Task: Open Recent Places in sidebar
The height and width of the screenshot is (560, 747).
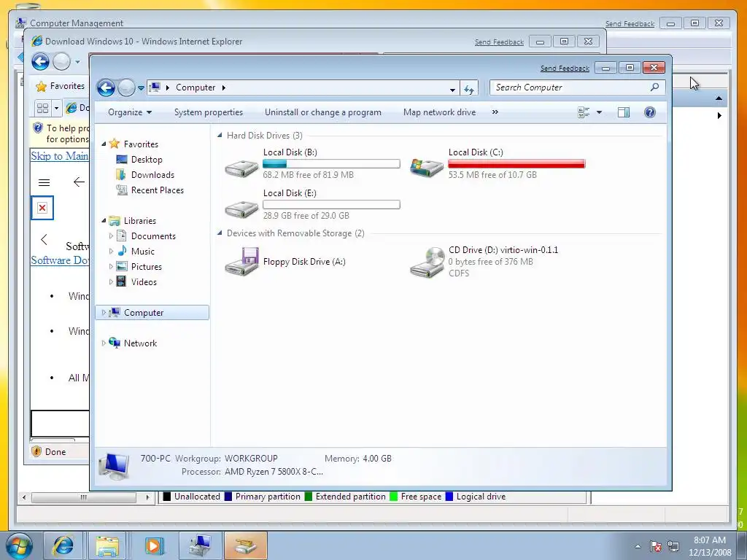Action: tap(158, 190)
